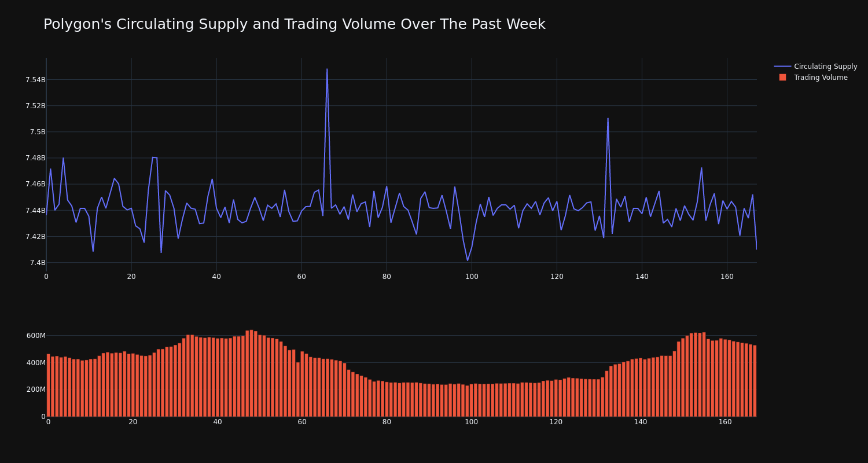This screenshot has width=868, height=463.
Task: Click the 7.44B y-axis label
Action: [x=35, y=211]
